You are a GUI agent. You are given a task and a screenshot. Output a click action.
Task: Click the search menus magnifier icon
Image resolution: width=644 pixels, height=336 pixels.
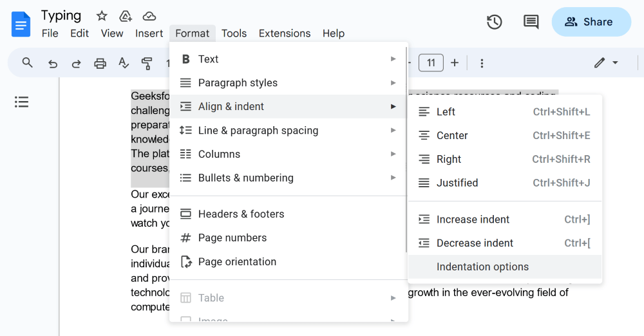tap(27, 62)
